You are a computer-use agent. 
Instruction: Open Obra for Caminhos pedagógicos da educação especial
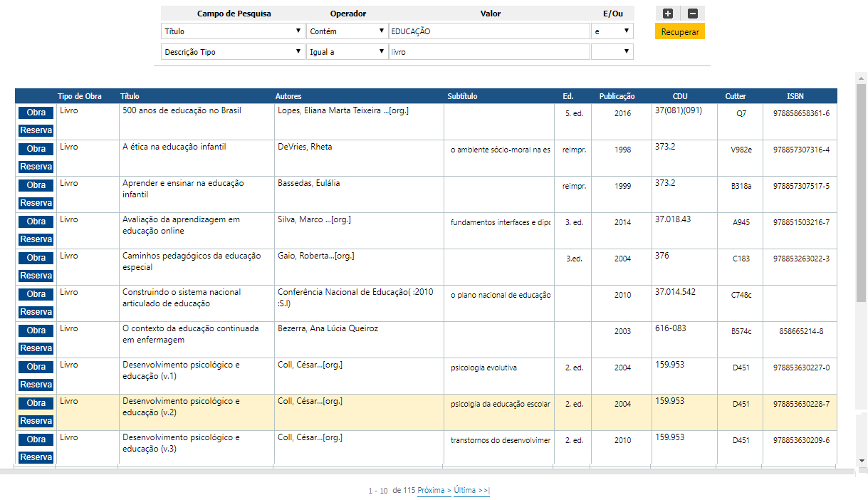(x=35, y=257)
